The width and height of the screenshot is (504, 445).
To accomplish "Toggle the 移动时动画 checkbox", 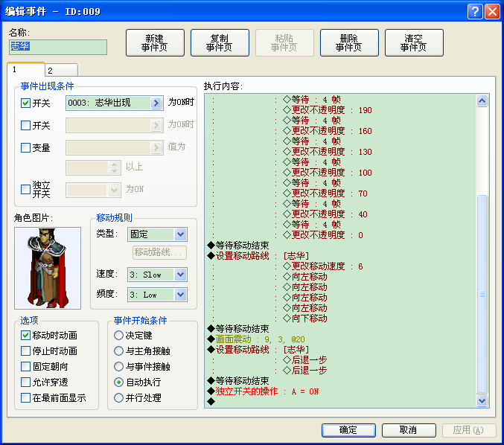I will pos(25,336).
